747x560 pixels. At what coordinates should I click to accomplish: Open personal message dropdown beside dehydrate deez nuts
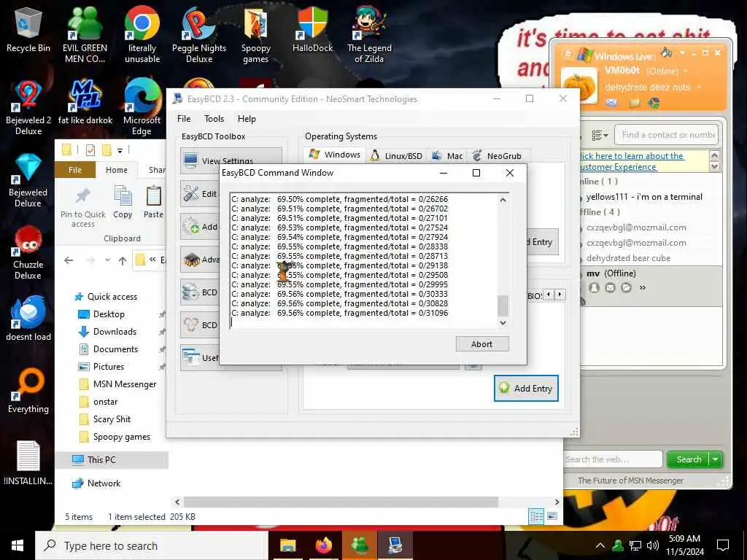click(x=700, y=87)
